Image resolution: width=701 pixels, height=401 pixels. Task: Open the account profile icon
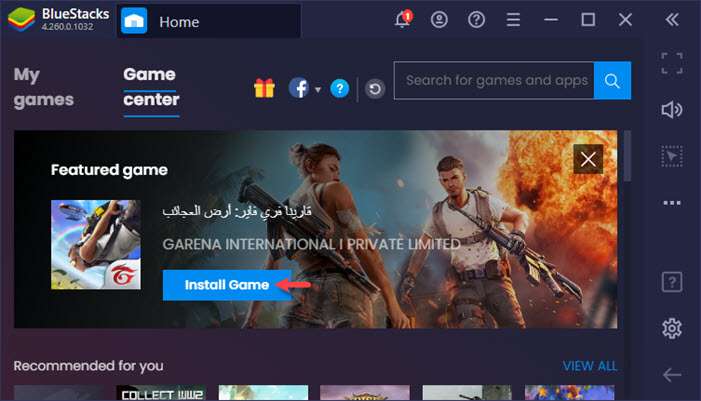click(439, 19)
